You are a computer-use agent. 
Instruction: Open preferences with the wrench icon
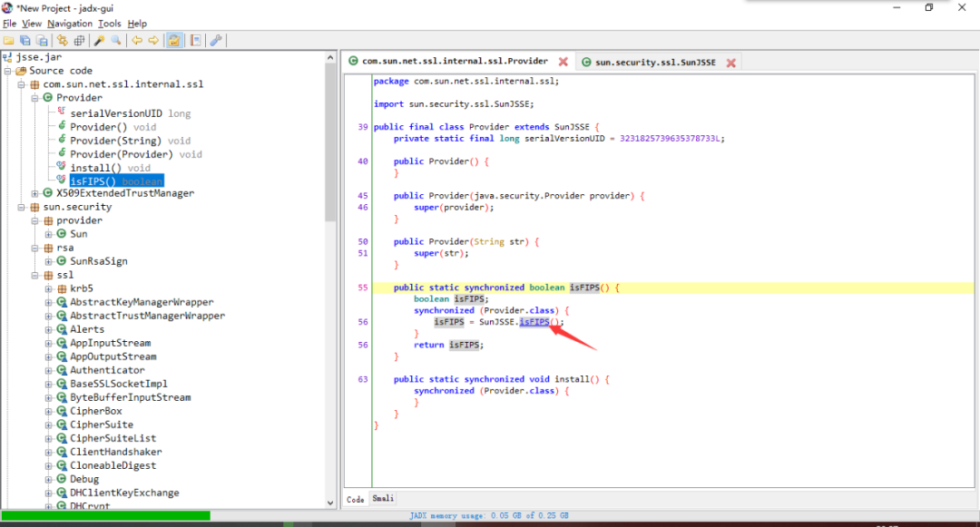[216, 41]
